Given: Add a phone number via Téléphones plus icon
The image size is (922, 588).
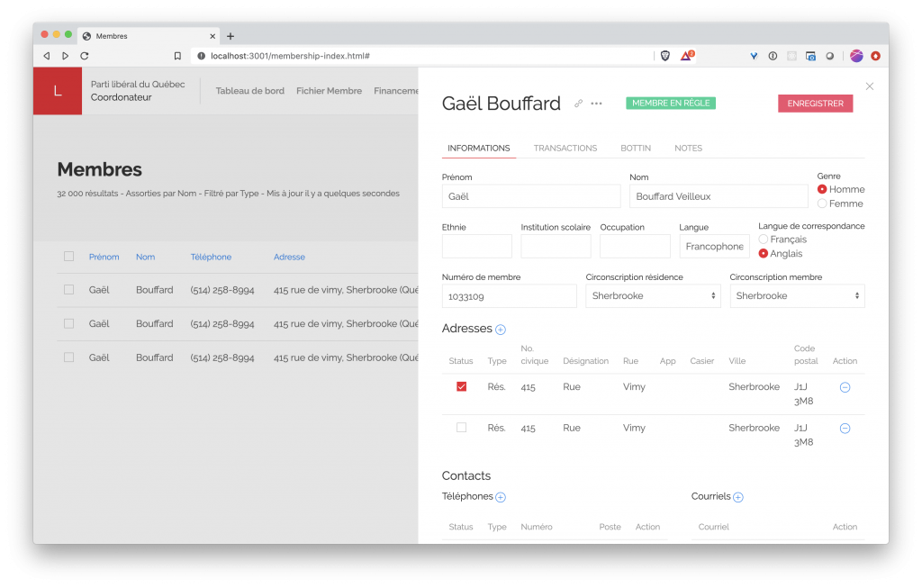Looking at the screenshot, I should pos(501,497).
